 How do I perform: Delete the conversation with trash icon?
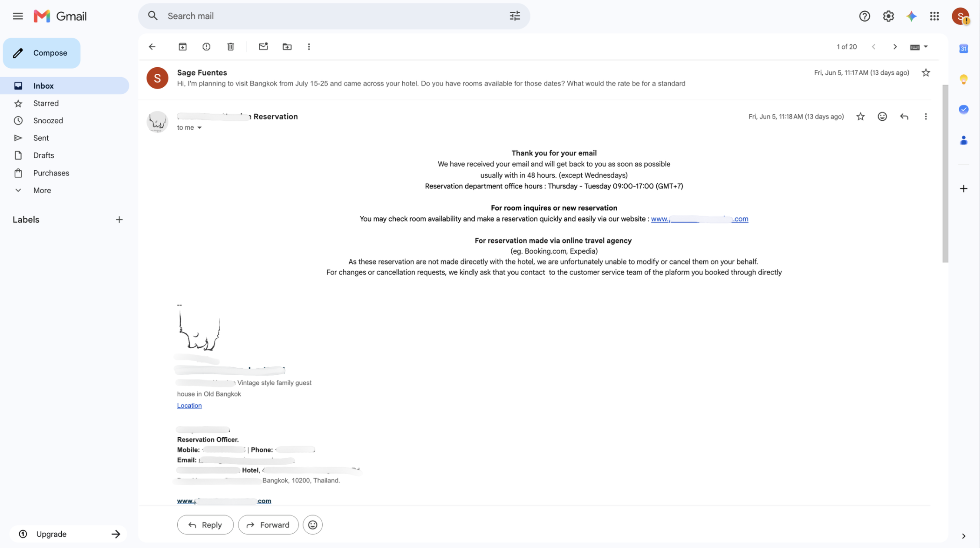(231, 46)
